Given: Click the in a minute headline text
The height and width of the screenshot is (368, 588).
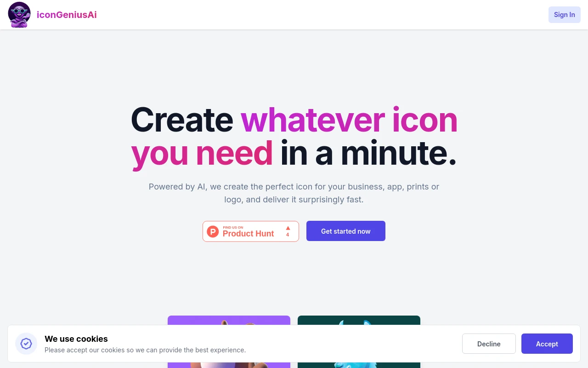Looking at the screenshot, I should (x=368, y=153).
